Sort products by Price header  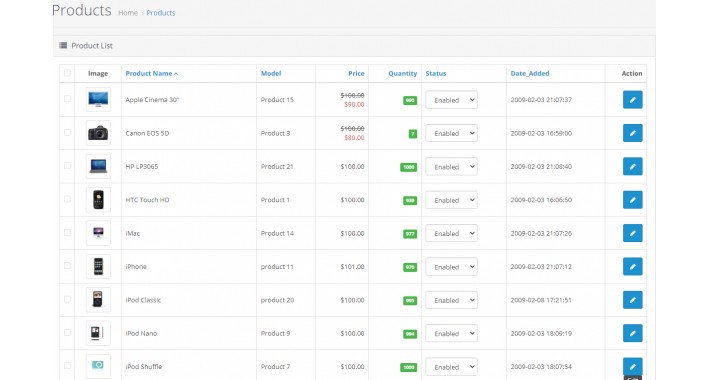pos(356,73)
